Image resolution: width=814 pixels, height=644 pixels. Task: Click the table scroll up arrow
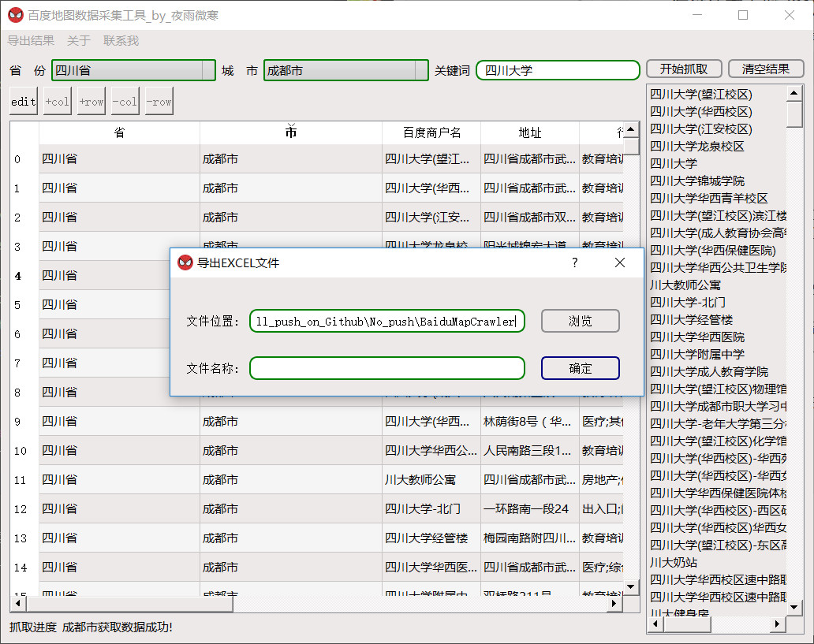631,129
